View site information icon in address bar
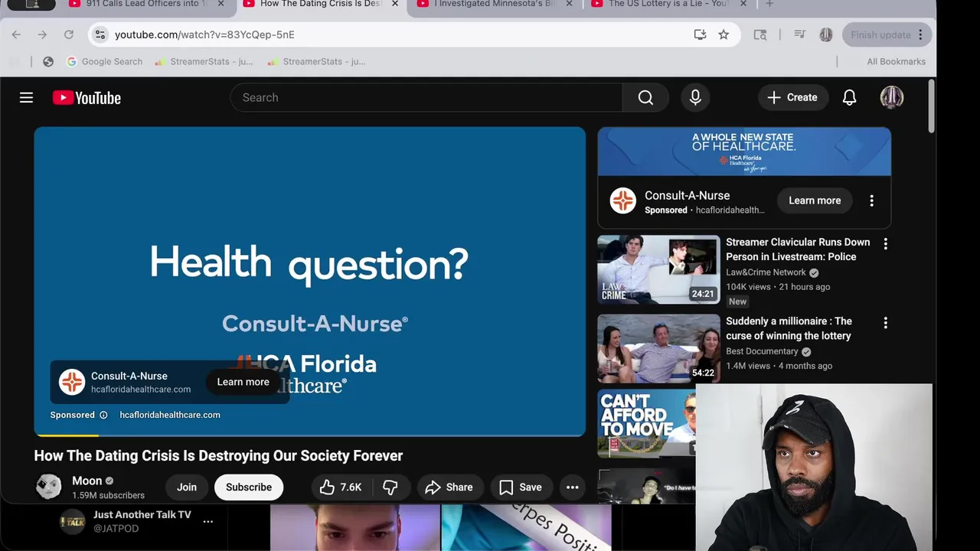This screenshot has width=980, height=551. 100,34
